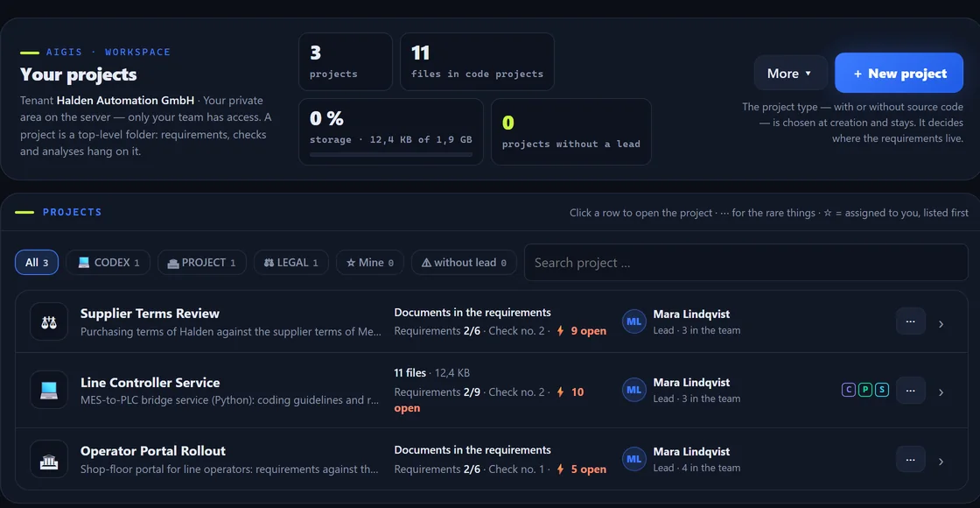This screenshot has height=508, width=980.
Task: Show only Mine projects
Action: click(370, 263)
